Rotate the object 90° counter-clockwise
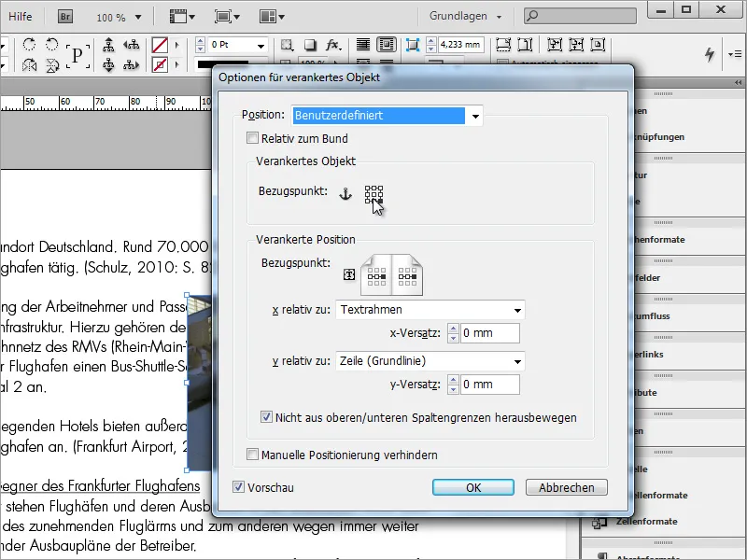747x560 pixels. [x=51, y=45]
